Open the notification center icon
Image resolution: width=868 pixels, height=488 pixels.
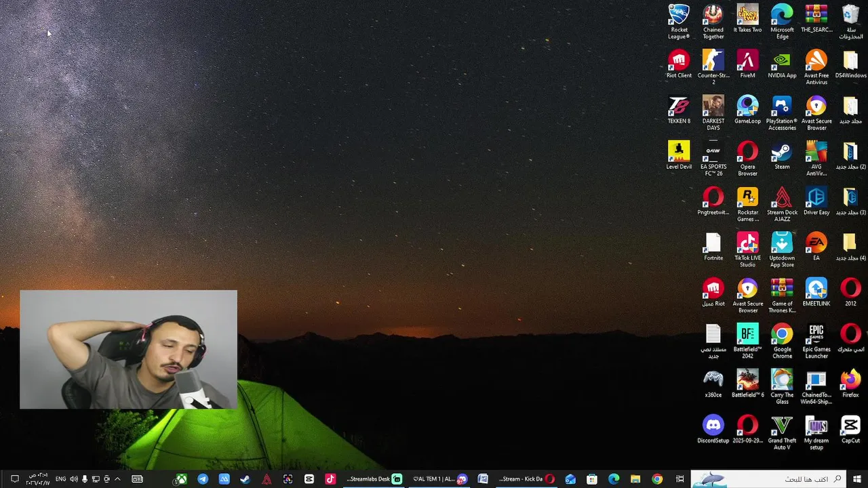(14, 479)
